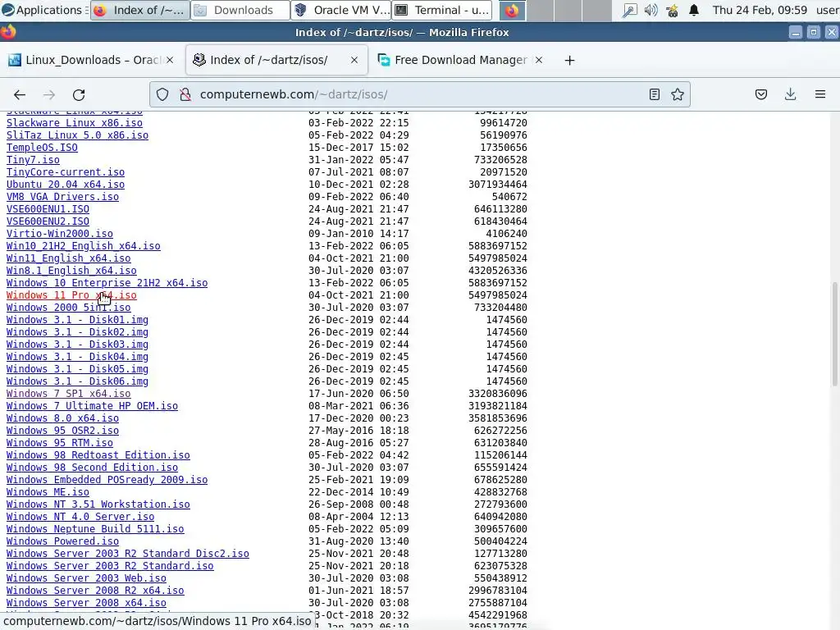Close the Index of /~dartz/isos/ tab
Image resolution: width=840 pixels, height=630 pixels.
coord(354,60)
